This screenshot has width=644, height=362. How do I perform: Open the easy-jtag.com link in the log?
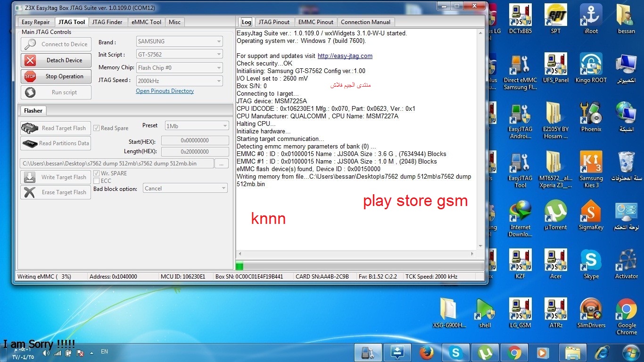click(x=345, y=56)
